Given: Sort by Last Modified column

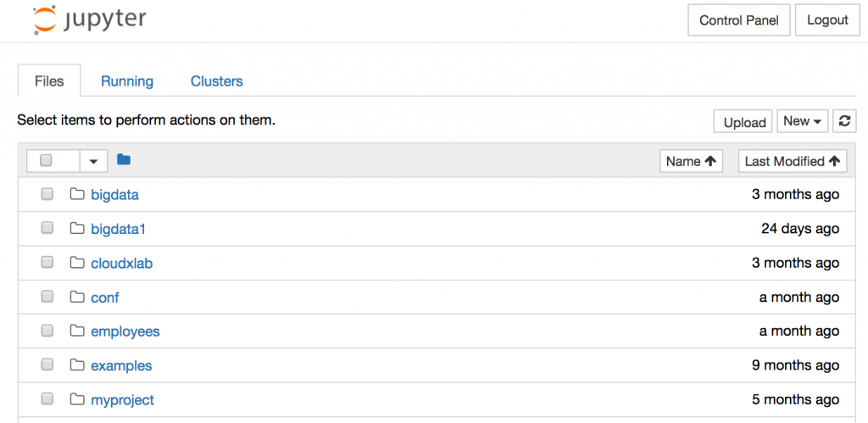Looking at the screenshot, I should point(793,161).
